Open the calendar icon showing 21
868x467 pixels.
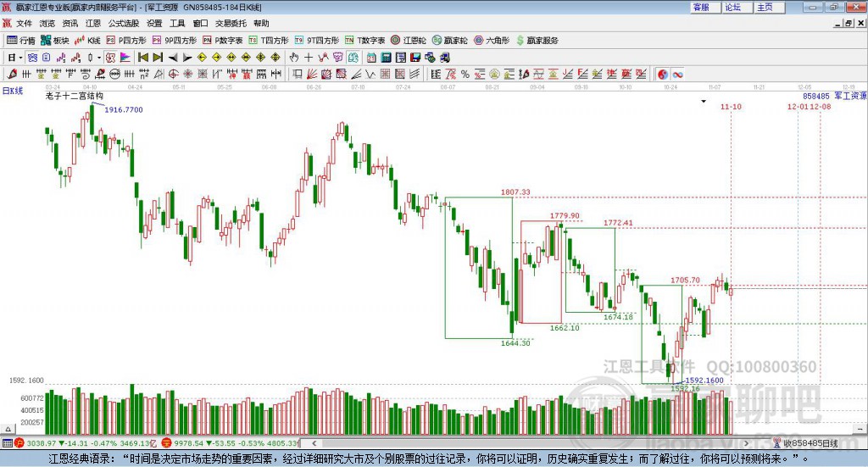(371, 58)
